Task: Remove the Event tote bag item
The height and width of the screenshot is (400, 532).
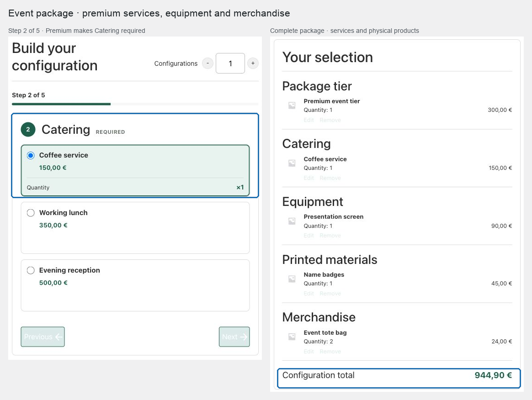Action: (x=330, y=352)
